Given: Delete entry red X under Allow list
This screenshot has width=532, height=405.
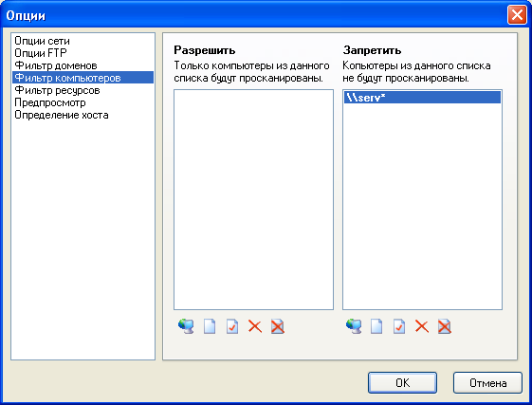Looking at the screenshot, I should (255, 326).
